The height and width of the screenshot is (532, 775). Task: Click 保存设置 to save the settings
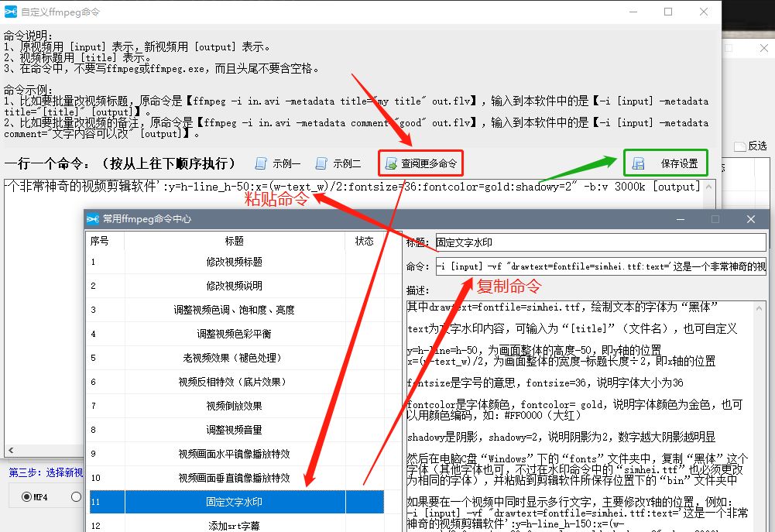point(665,163)
